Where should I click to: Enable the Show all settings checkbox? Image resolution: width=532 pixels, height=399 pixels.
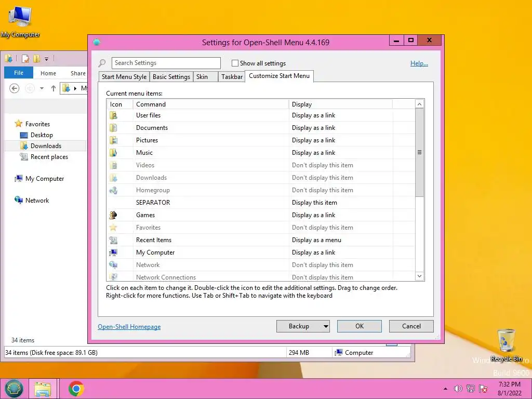pyautogui.click(x=235, y=63)
